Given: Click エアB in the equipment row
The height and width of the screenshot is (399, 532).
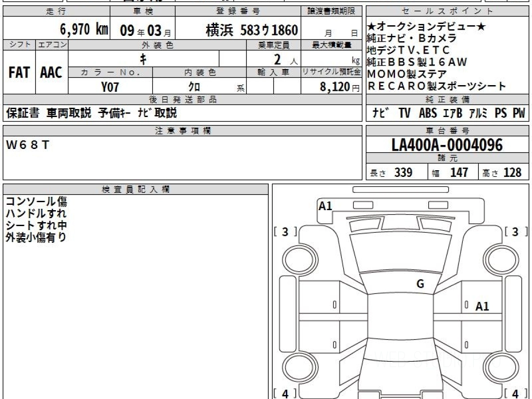Looking at the screenshot, I should point(453,113).
